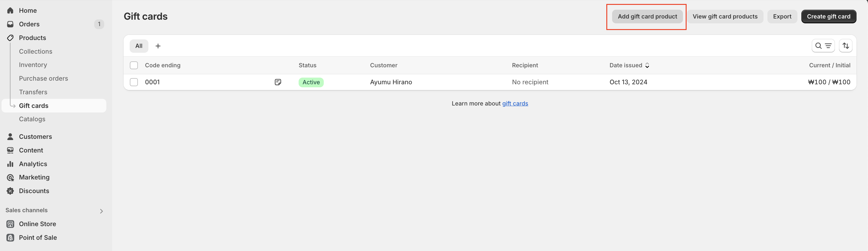
Task: Open gift card code ending 0001
Action: (x=152, y=82)
